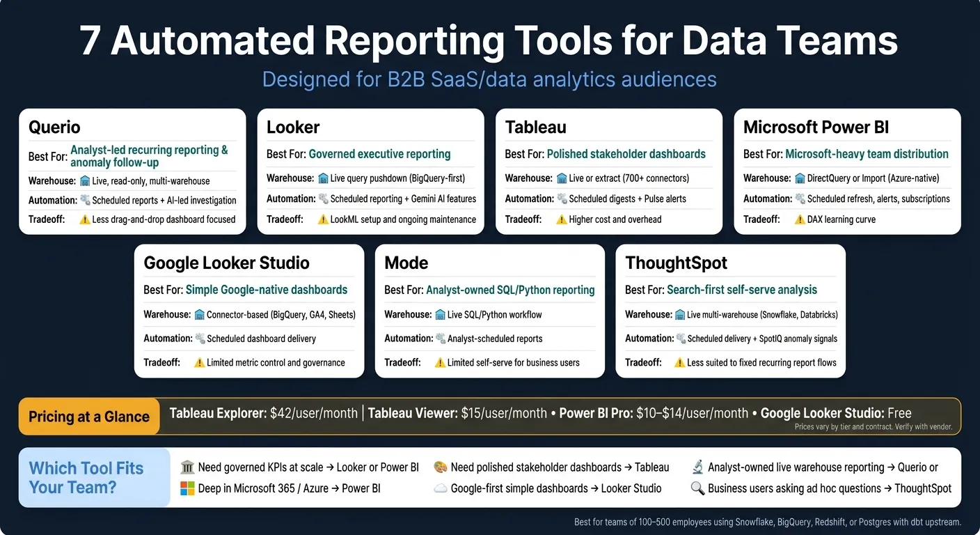Image resolution: width=980 pixels, height=535 pixels.
Task: Click the Pricing at a Glance label
Action: (89, 417)
